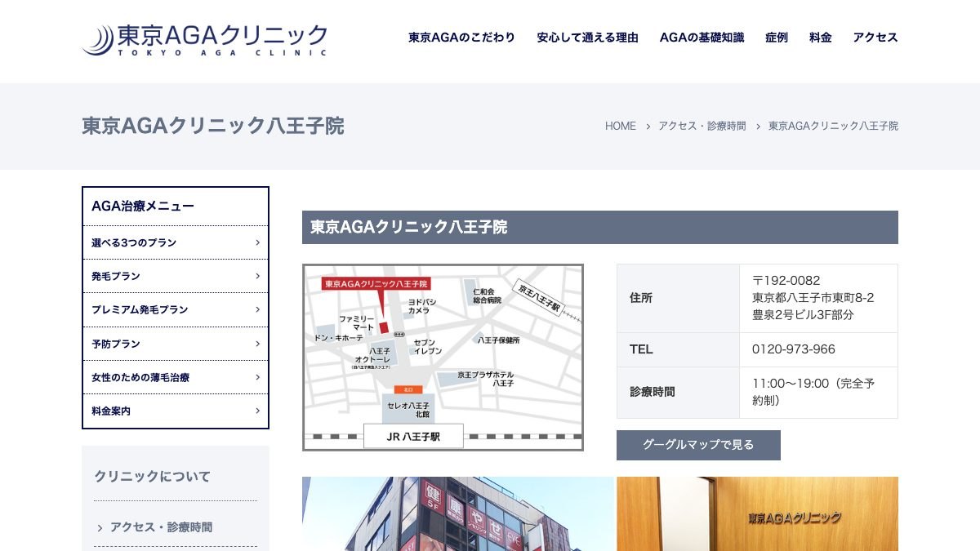
Task: Go to 料金 page
Action: (x=821, y=38)
